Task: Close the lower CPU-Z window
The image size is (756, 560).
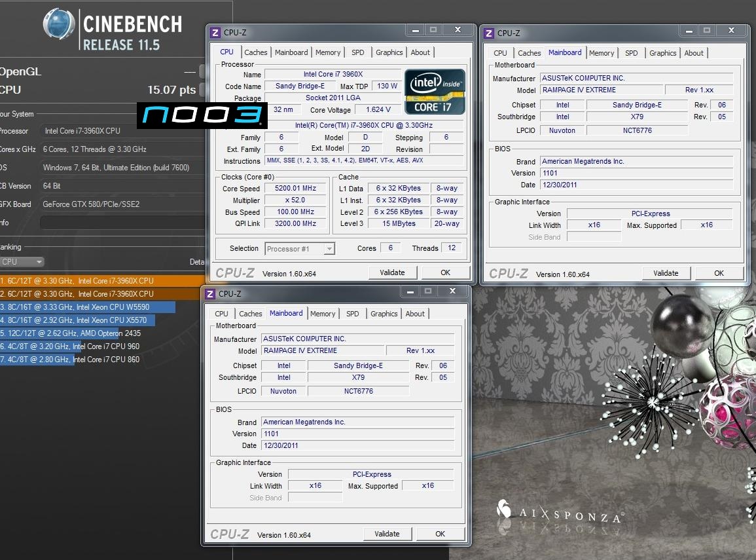Action: (x=452, y=291)
